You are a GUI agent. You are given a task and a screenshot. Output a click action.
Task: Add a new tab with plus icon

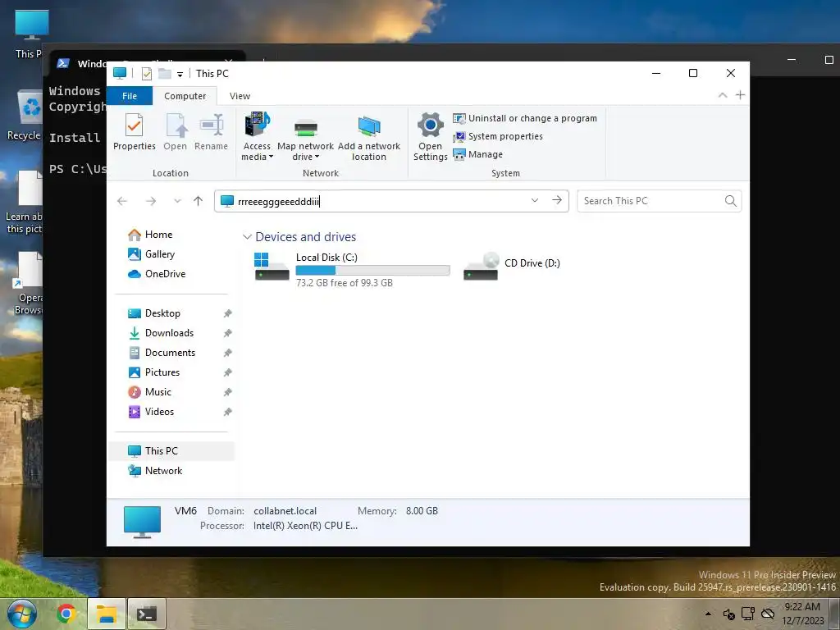pyautogui.click(x=741, y=95)
